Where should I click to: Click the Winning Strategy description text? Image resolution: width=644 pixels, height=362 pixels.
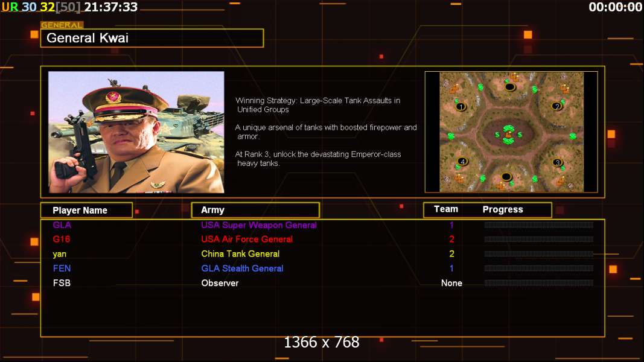pos(318,105)
